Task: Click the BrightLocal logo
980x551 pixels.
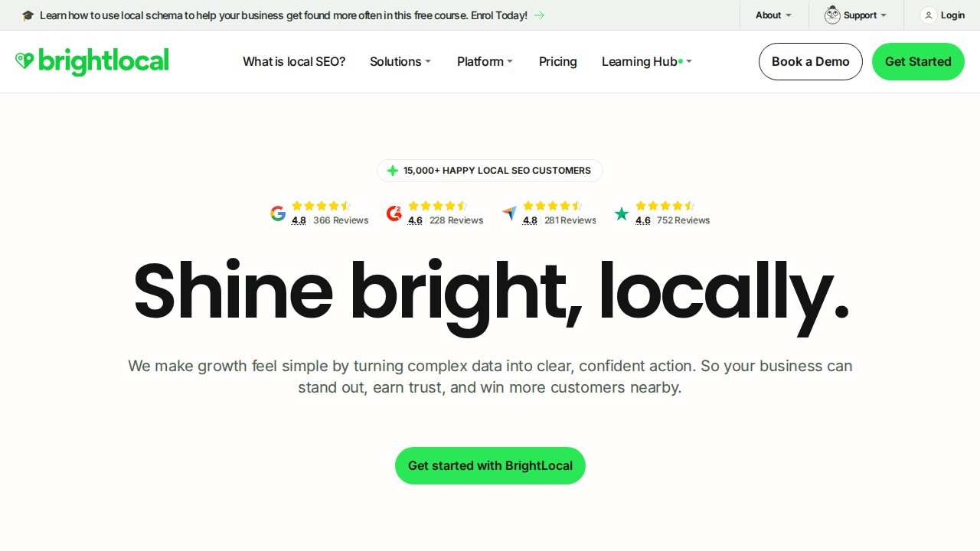Action: pyautogui.click(x=92, y=61)
